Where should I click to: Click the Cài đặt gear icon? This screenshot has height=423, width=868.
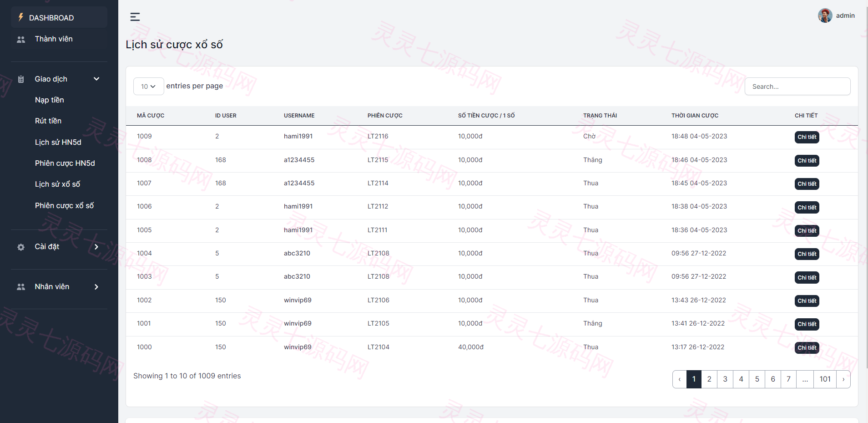point(21,247)
